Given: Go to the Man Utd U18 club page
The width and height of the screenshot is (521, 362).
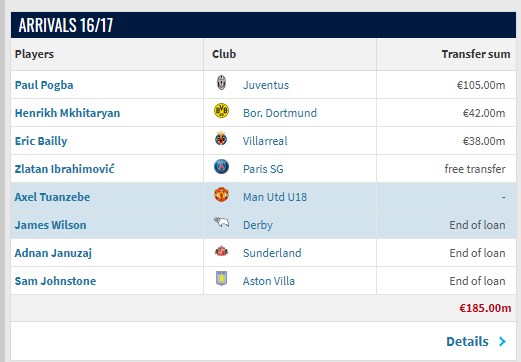Looking at the screenshot, I should [275, 197].
